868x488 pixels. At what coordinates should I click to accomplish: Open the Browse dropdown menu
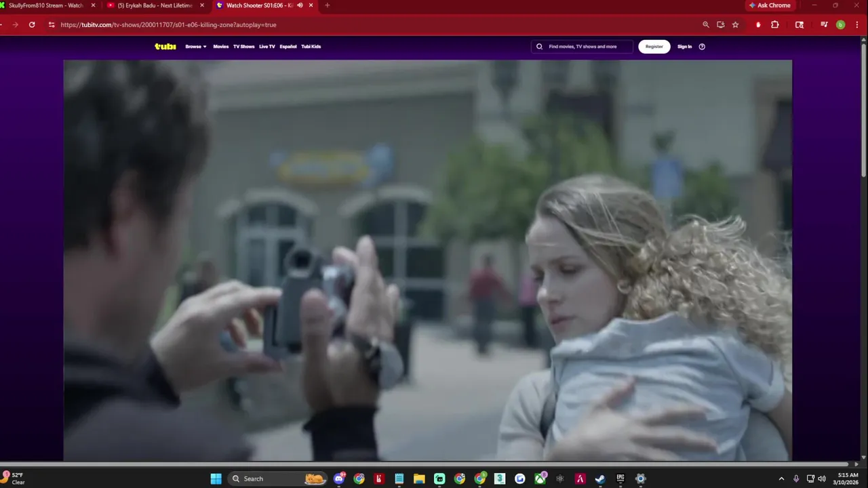[196, 47]
